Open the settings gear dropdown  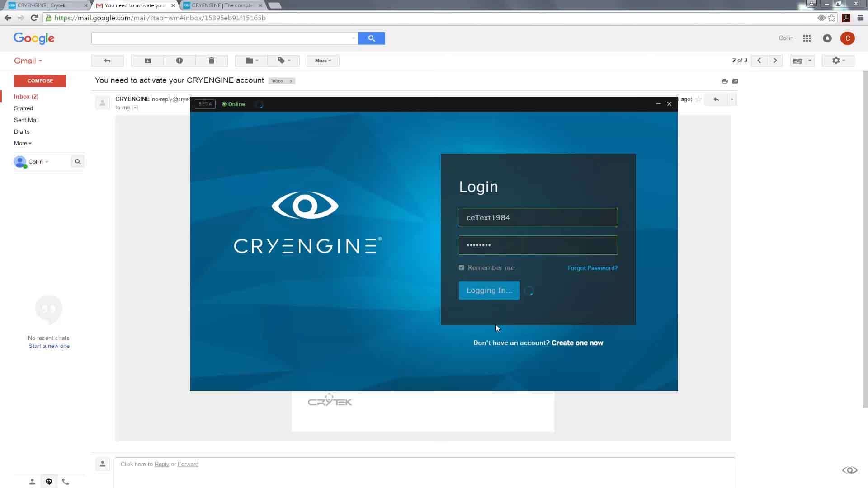click(x=837, y=60)
